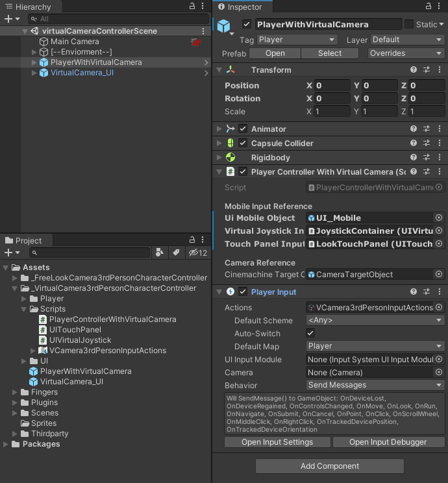
Task: Disable Player Controller With Virtual Camera checkbox
Action: pyautogui.click(x=243, y=171)
